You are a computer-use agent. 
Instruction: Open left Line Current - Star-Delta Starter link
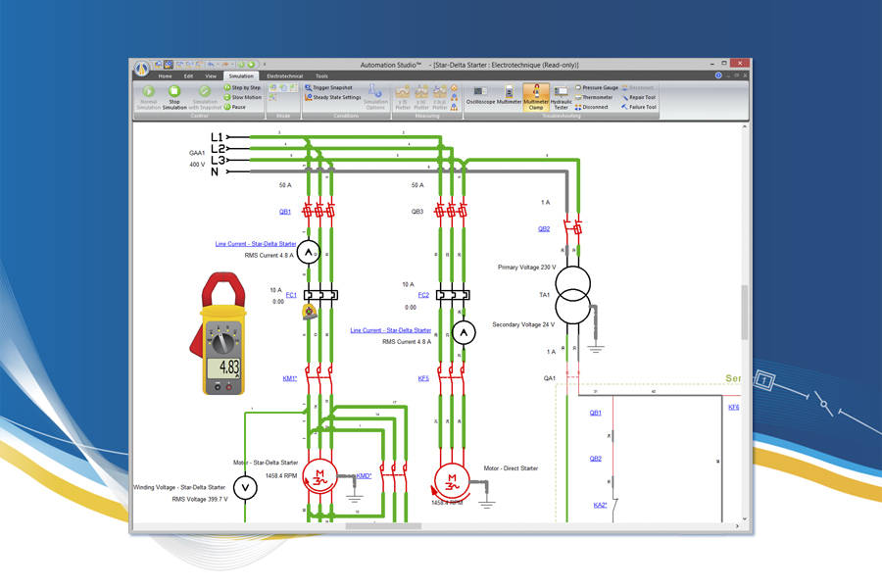[256, 244]
